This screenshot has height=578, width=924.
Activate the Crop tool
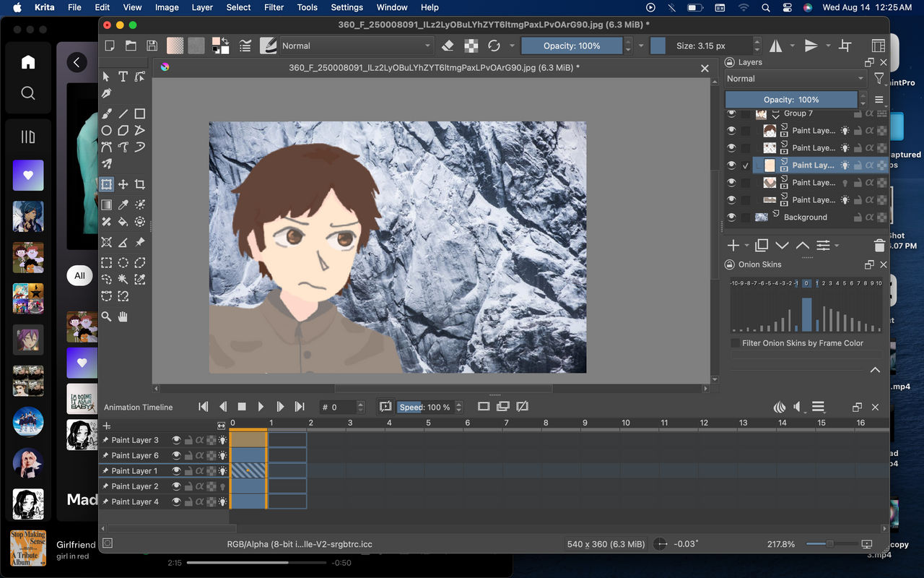pos(140,184)
